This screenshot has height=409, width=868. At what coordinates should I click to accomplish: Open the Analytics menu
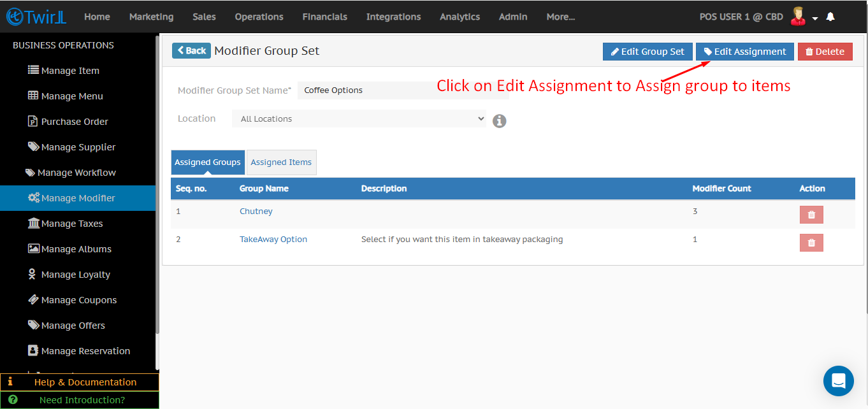pyautogui.click(x=459, y=17)
